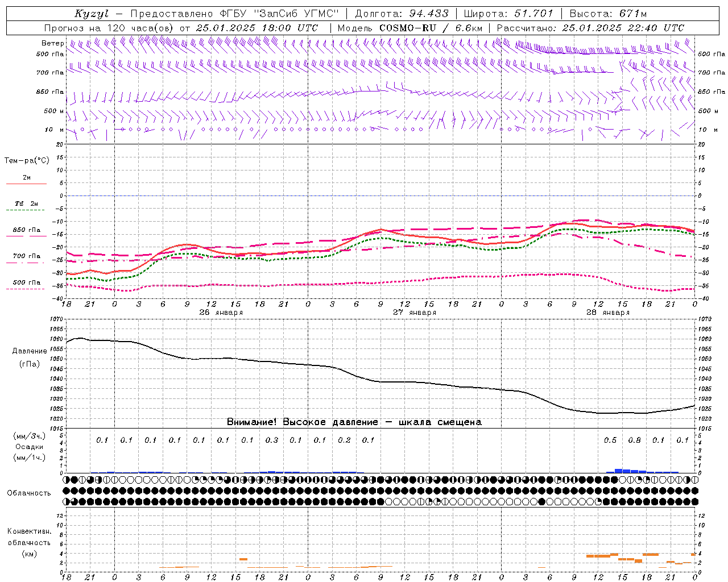Click the Прогноз на 120 часа(ов) text

tap(109, 28)
